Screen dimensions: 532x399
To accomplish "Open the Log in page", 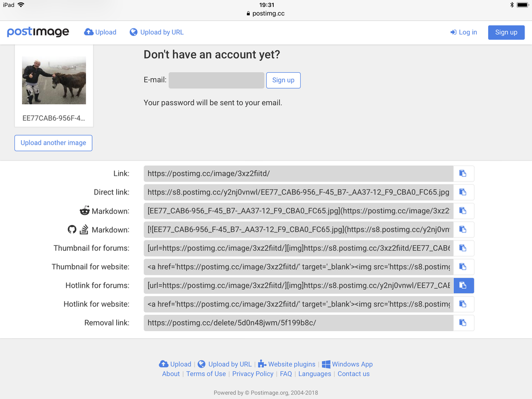I will pyautogui.click(x=464, y=32).
